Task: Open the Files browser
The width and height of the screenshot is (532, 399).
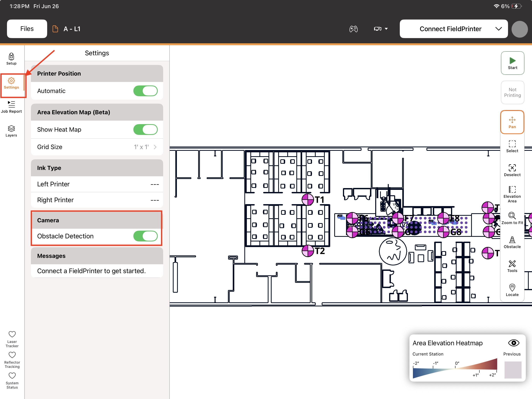Action: (x=27, y=29)
